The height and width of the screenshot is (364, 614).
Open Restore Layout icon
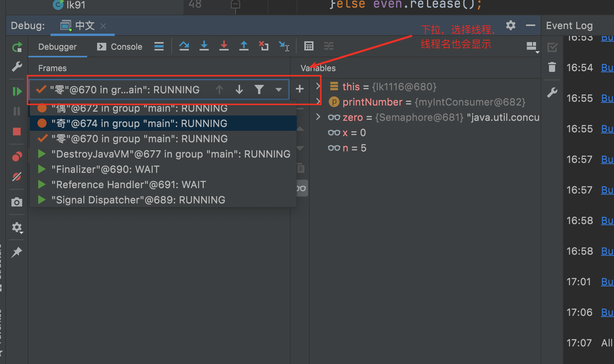coord(532,47)
